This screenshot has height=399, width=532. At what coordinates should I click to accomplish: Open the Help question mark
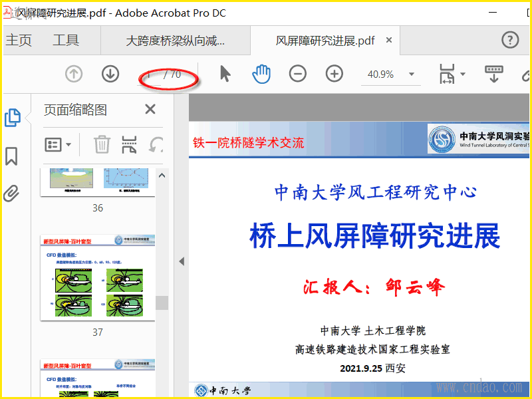510,40
